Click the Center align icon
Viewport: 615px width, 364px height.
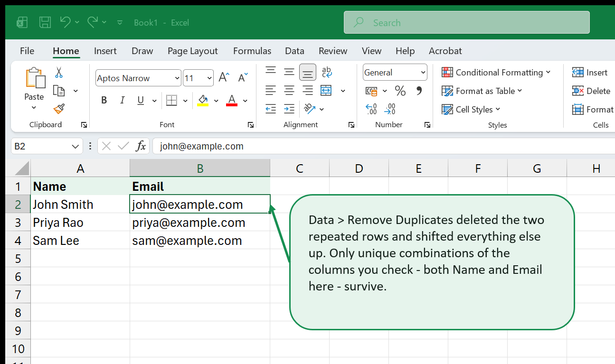[x=289, y=90]
